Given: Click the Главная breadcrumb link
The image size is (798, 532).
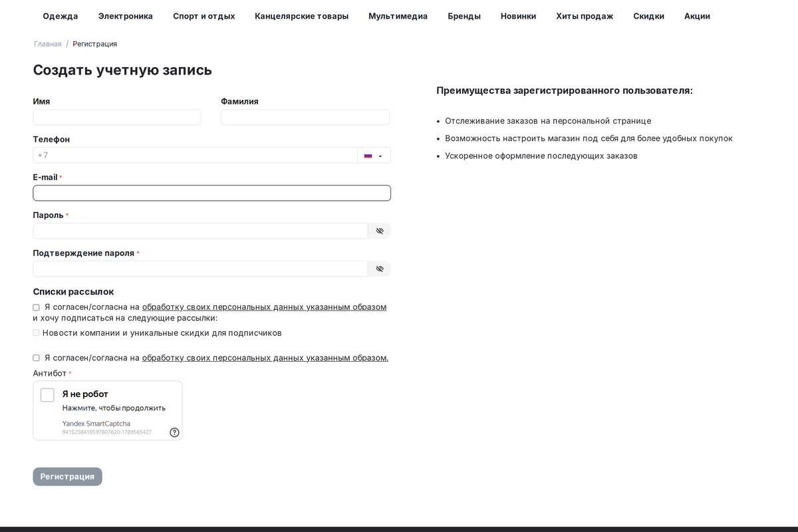Looking at the screenshot, I should [48, 44].
